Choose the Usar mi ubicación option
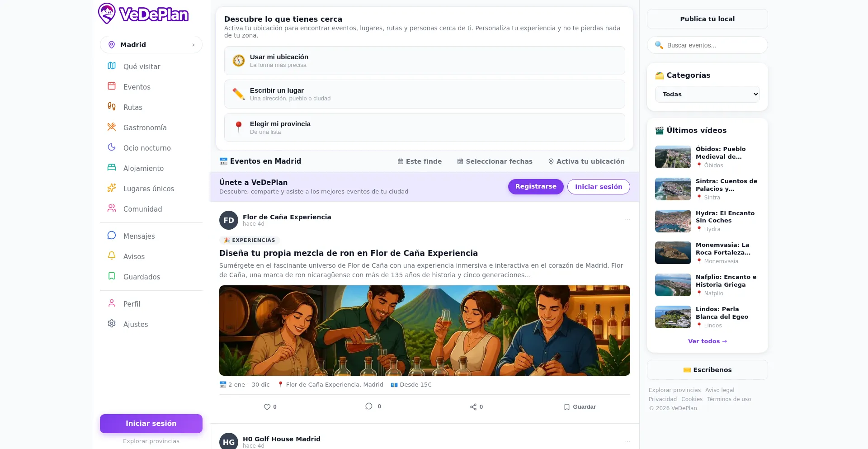Image resolution: width=868 pixels, height=449 pixels. tap(425, 61)
